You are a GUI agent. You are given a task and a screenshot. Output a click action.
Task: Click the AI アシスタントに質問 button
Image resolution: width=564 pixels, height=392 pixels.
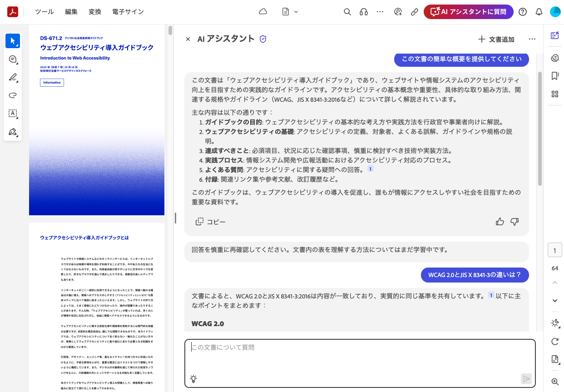[468, 12]
